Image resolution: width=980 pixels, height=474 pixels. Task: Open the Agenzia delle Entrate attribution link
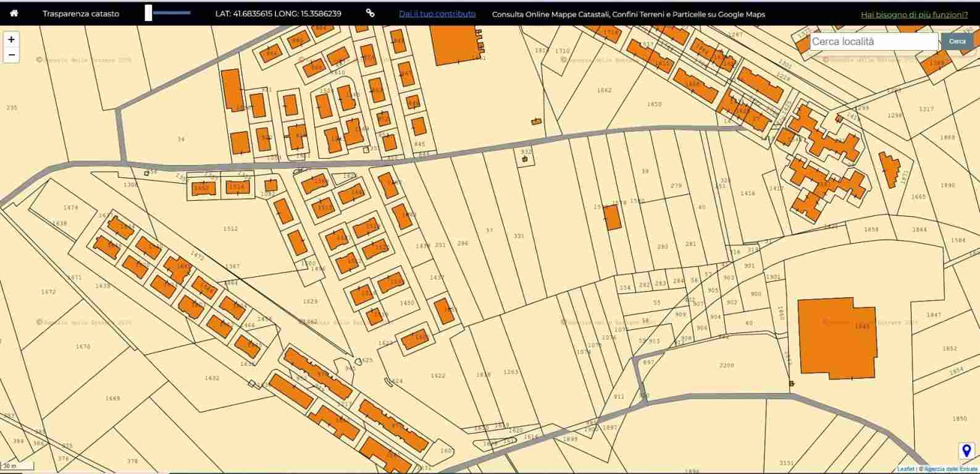[950, 469]
